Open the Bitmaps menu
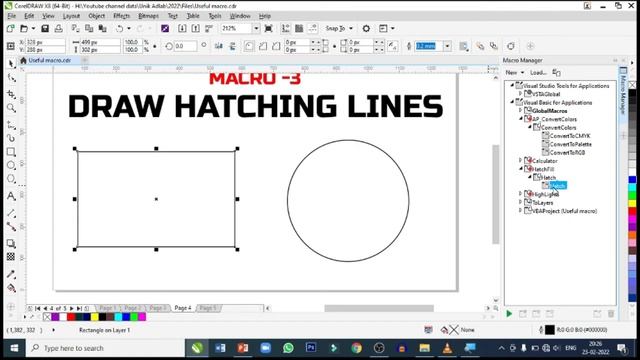 [x=148, y=16]
